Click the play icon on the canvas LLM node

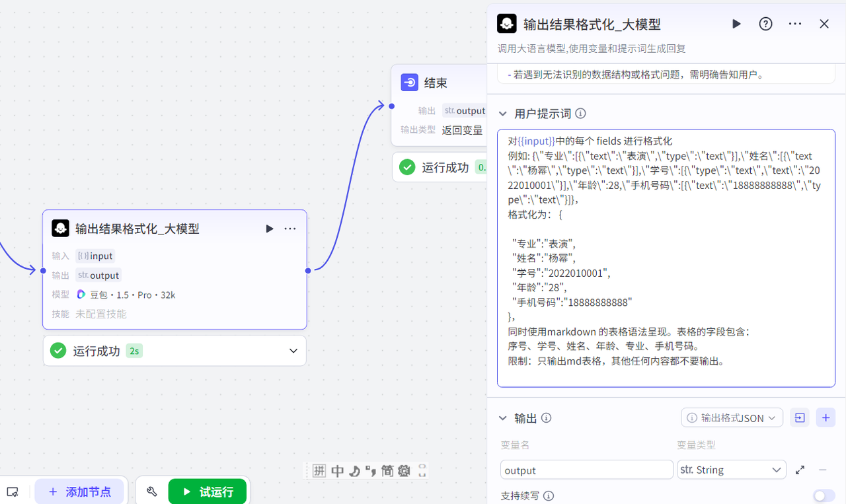point(269,229)
